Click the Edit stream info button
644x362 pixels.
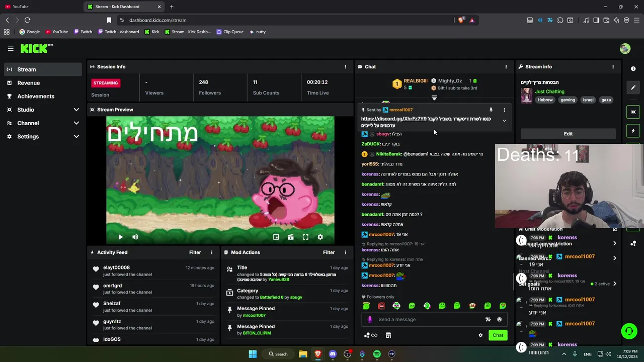click(568, 134)
